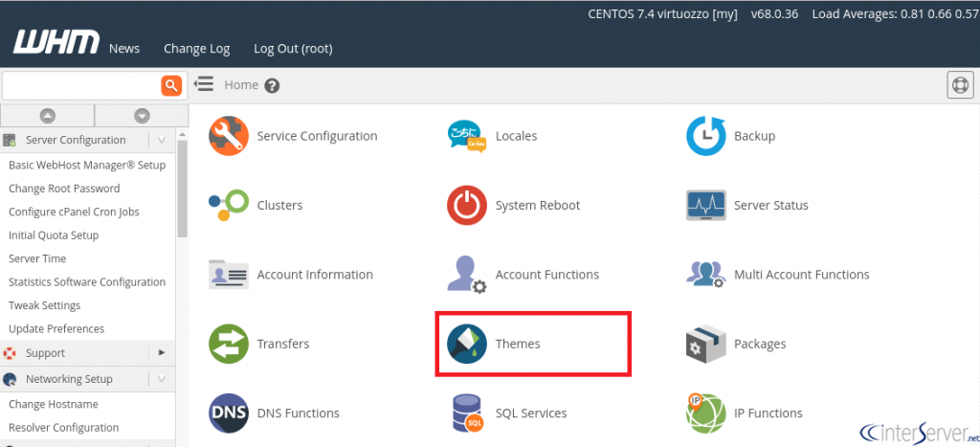Click the Server Configuration section icon
Image resolution: width=980 pixels, height=447 pixels.
(x=10, y=140)
